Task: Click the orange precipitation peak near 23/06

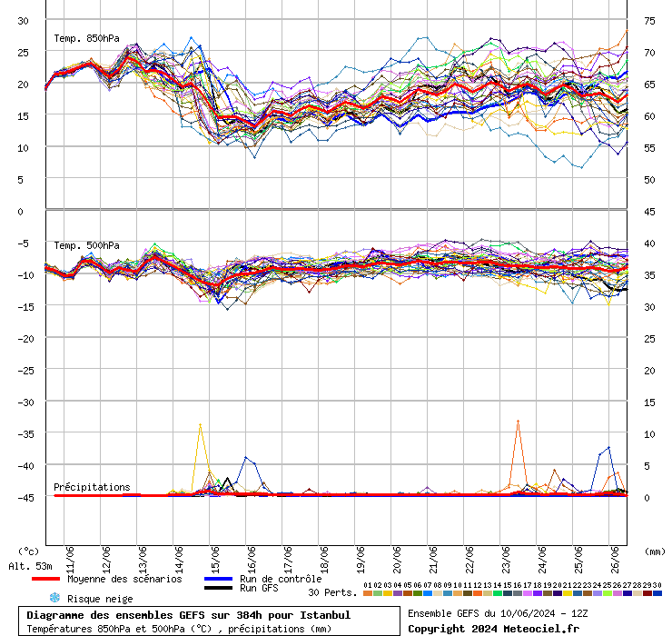Action: [x=519, y=422]
